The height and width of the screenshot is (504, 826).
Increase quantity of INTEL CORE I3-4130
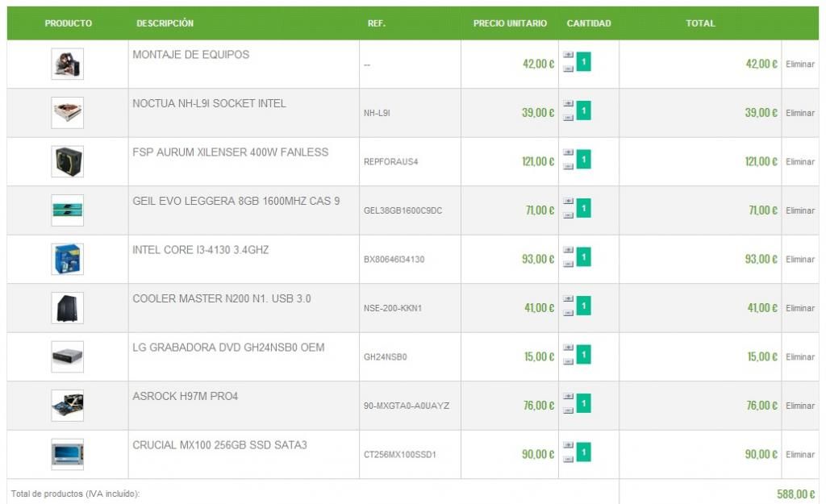pyautogui.click(x=568, y=250)
